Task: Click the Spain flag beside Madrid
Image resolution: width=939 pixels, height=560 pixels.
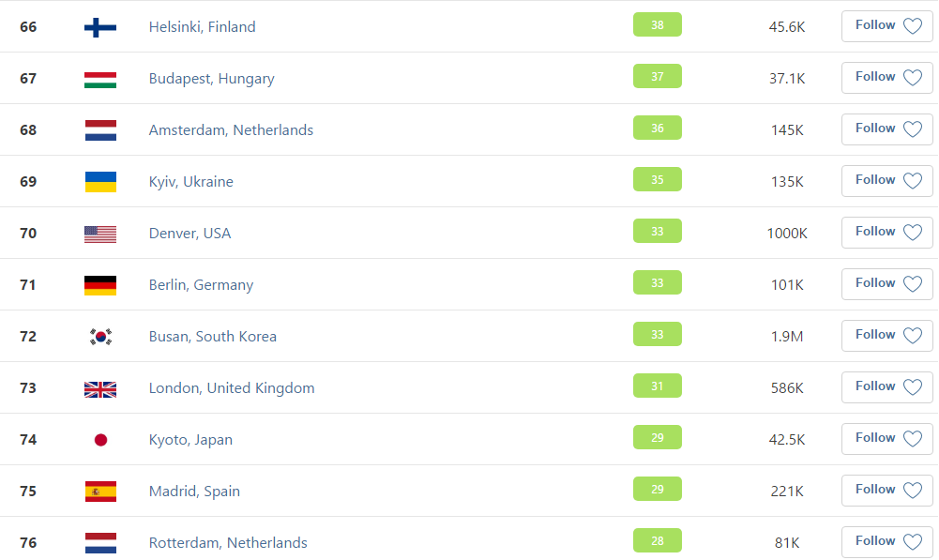Action: coord(100,492)
